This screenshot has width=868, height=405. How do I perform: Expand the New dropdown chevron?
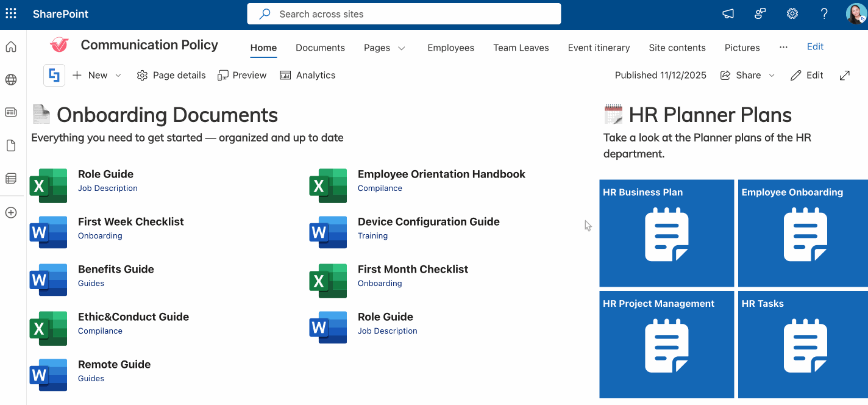(x=118, y=75)
